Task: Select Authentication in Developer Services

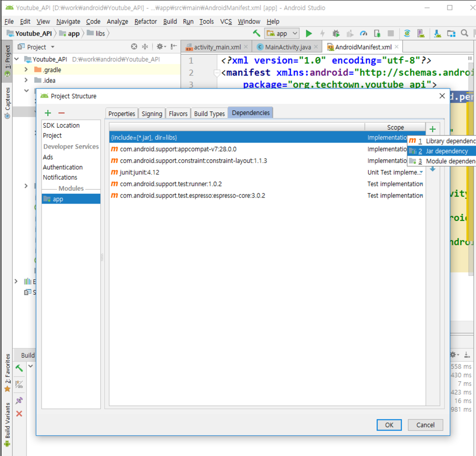Action: tap(63, 167)
